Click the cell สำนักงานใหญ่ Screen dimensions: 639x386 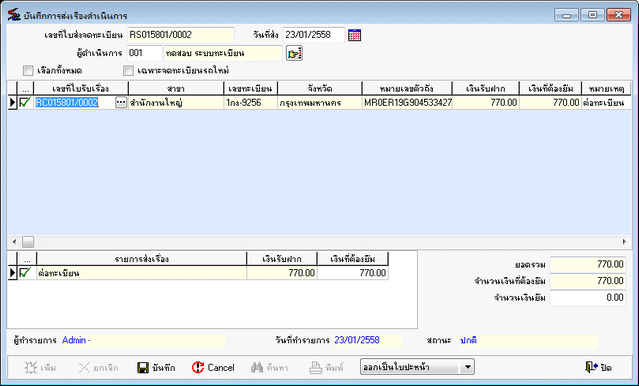pos(176,103)
